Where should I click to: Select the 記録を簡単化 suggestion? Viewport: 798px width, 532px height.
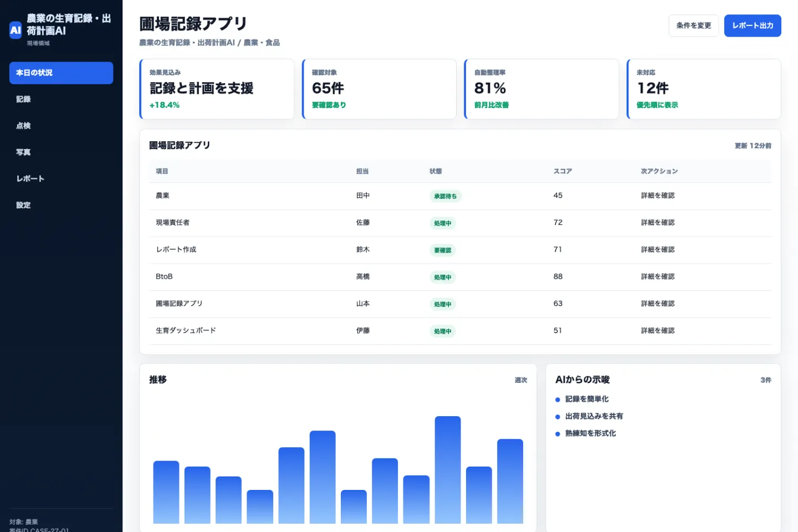[587, 399]
